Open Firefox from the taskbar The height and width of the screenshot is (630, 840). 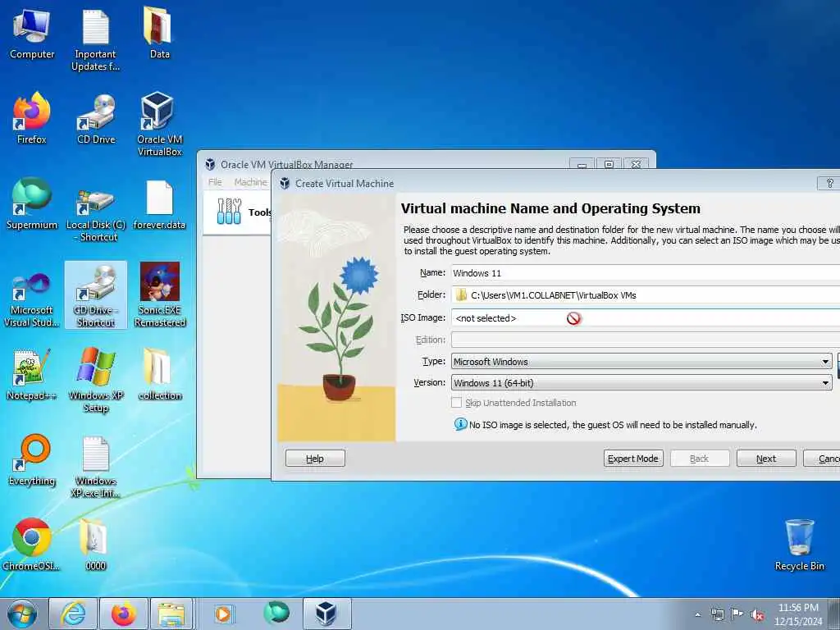click(x=124, y=614)
